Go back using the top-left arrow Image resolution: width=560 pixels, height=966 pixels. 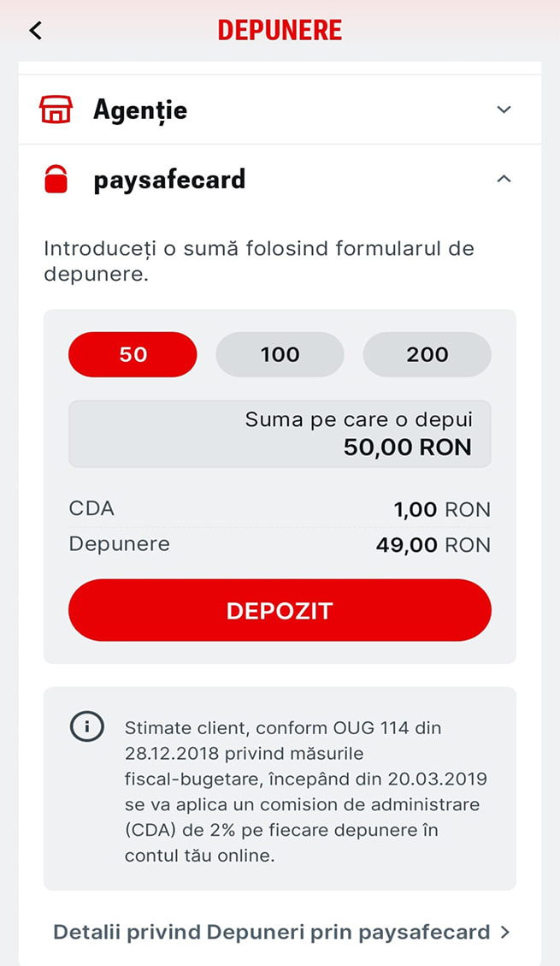(x=35, y=30)
